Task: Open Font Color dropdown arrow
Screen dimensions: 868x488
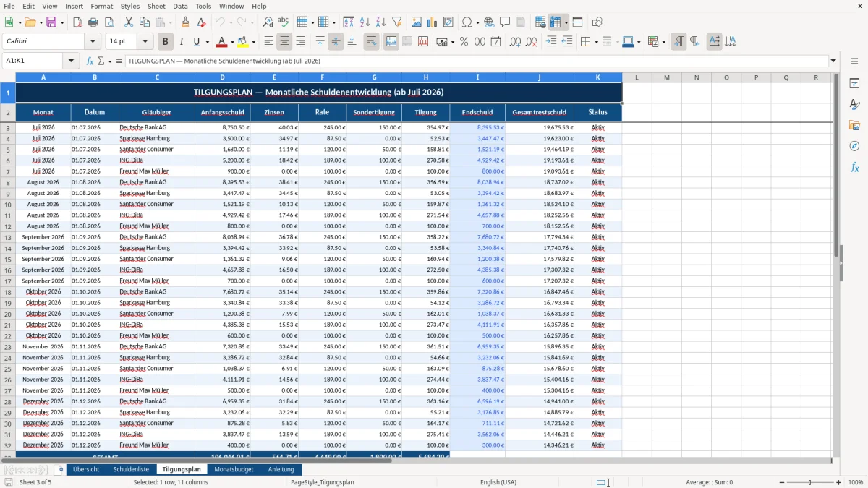Action: 231,42
